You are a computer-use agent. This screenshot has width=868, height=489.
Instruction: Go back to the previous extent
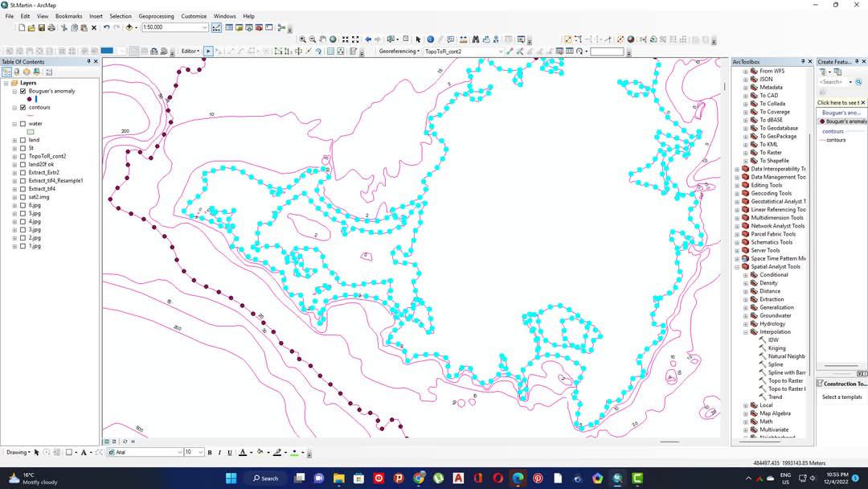click(x=367, y=39)
